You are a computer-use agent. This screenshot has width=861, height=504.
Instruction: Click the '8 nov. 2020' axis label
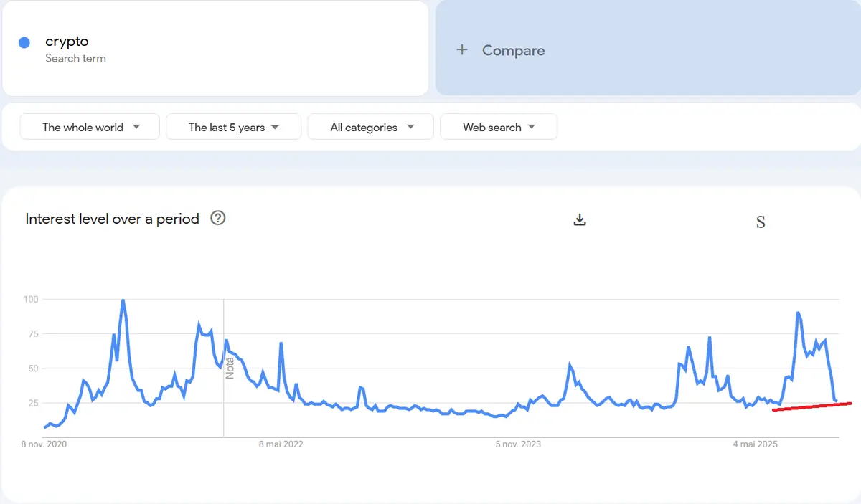[44, 444]
